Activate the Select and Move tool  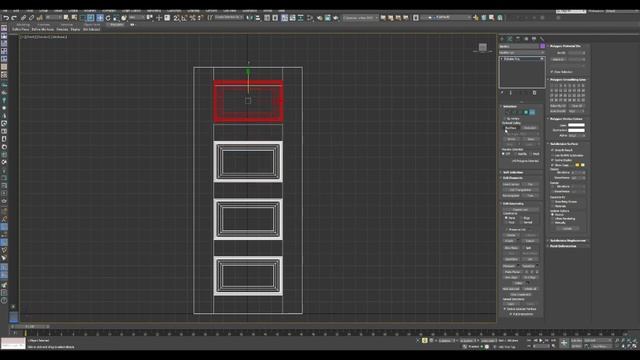pos(100,18)
